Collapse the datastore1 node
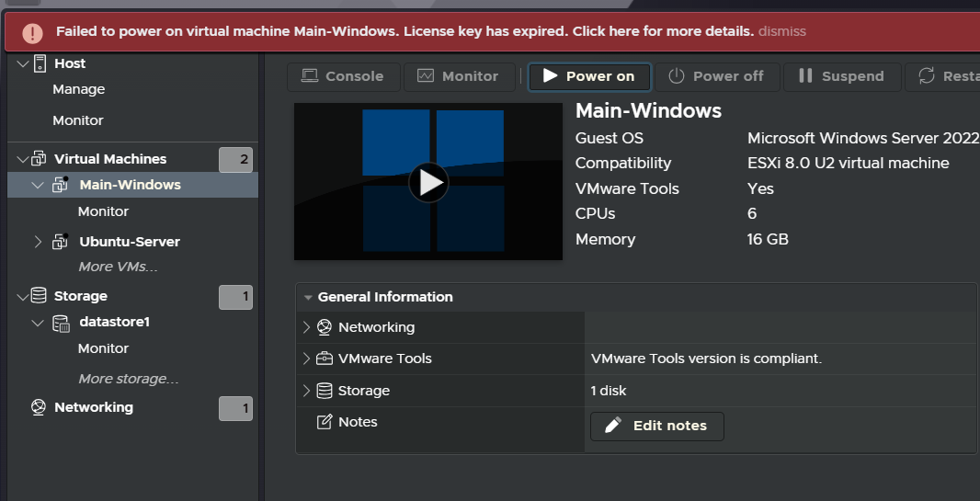Image resolution: width=980 pixels, height=501 pixels. tap(38, 324)
